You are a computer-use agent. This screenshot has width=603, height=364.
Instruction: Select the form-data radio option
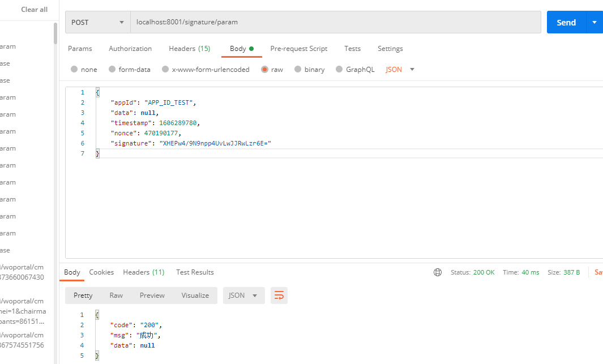[112, 69]
